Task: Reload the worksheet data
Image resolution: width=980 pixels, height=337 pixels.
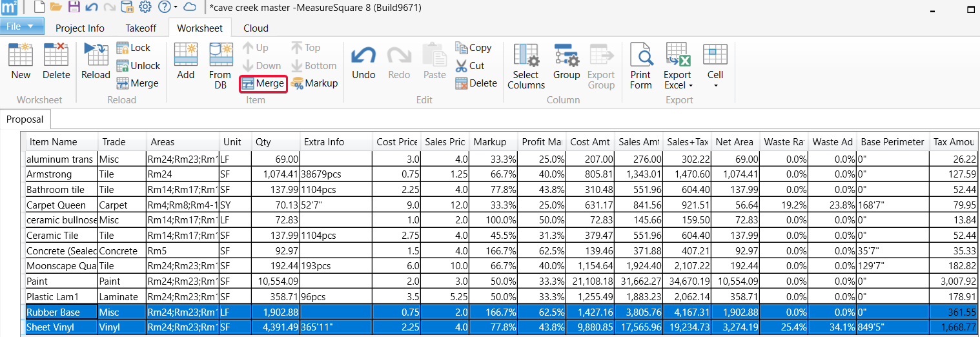Action: (96, 61)
